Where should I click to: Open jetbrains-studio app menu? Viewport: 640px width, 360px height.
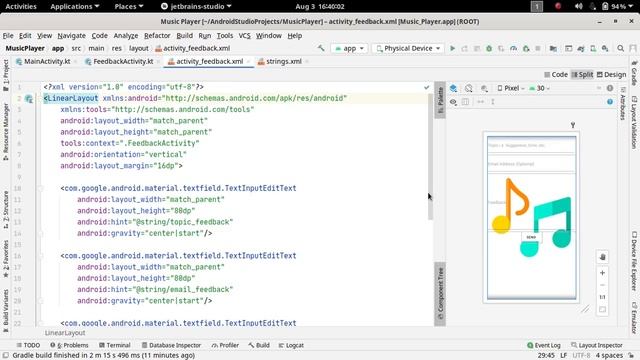click(196, 6)
